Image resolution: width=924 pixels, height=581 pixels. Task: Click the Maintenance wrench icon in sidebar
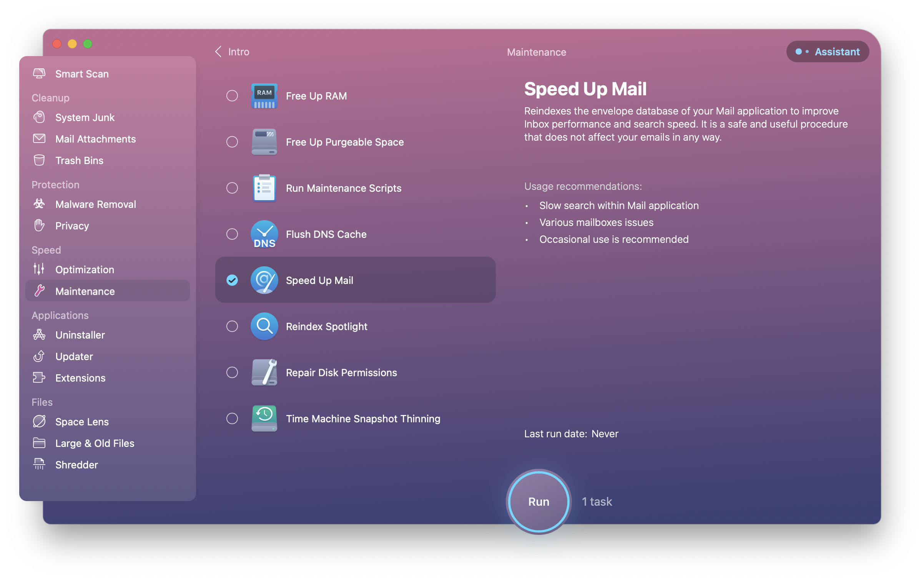pos(39,291)
